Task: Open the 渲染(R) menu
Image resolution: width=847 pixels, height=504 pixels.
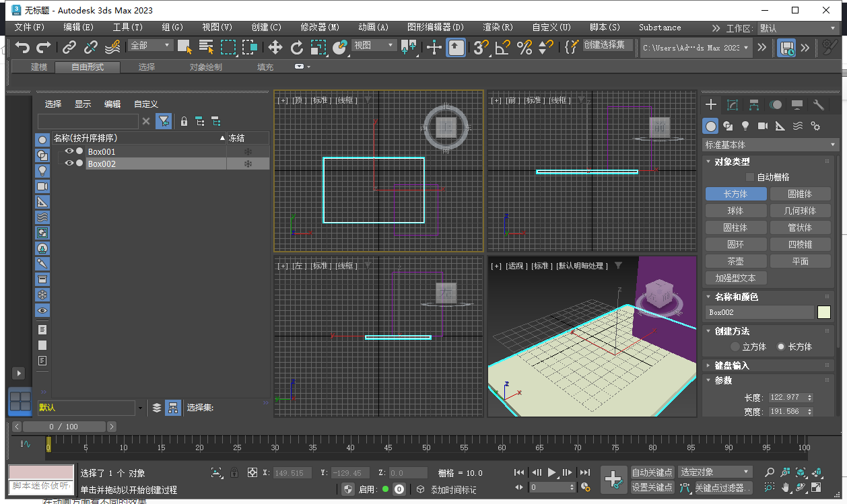Action: coord(498,28)
